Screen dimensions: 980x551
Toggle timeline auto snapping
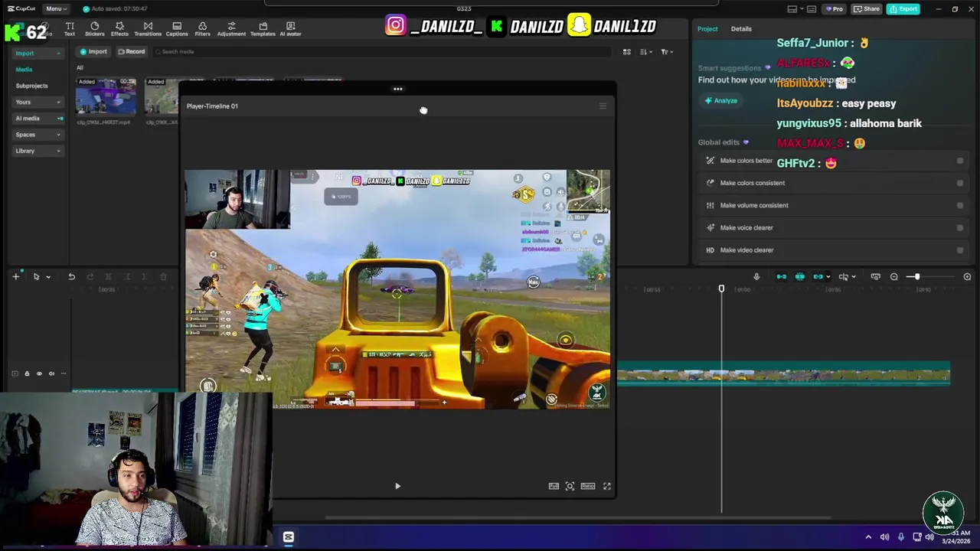coord(800,276)
